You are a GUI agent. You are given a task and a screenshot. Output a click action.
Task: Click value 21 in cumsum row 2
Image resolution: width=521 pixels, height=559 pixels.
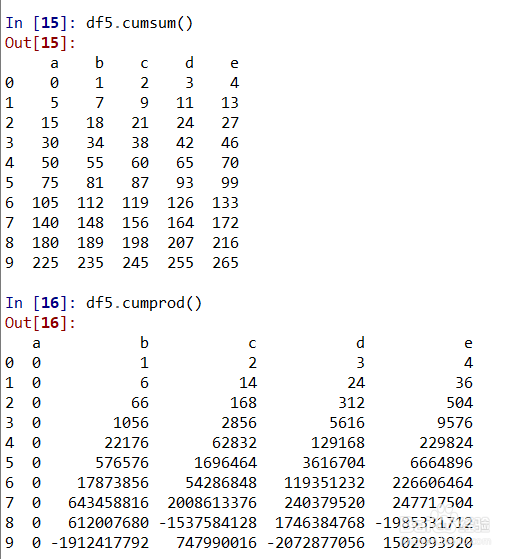point(140,123)
